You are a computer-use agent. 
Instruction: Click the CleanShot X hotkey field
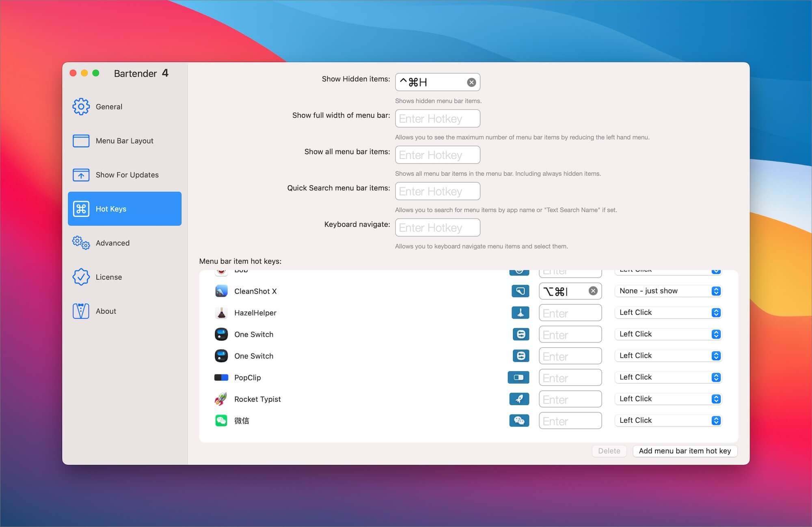pos(570,291)
